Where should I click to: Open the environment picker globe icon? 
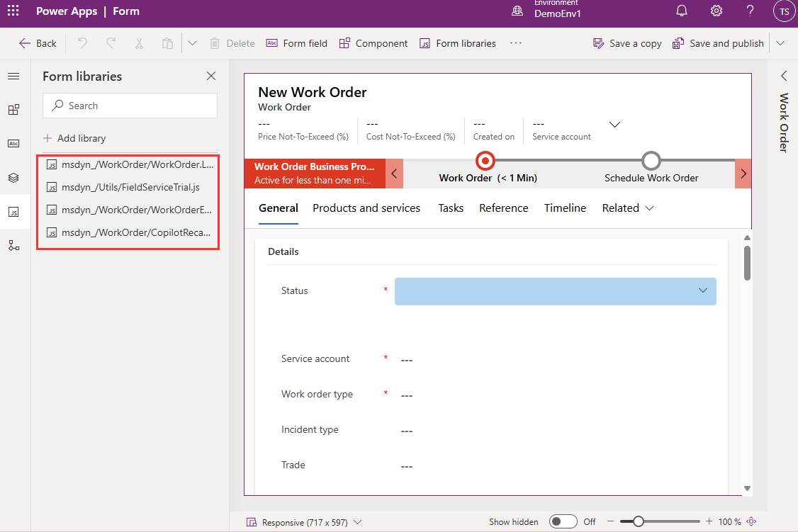click(x=517, y=11)
